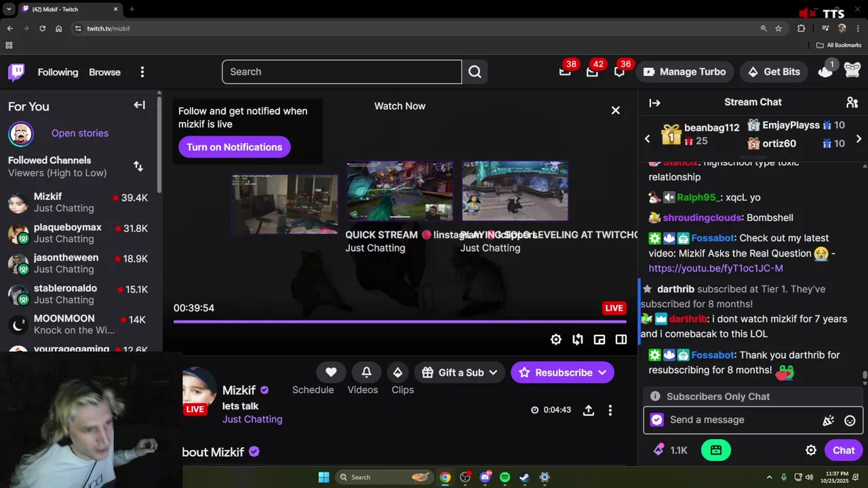This screenshot has width=868, height=488.
Task: Click the clip rotate icon in player
Action: point(578,340)
